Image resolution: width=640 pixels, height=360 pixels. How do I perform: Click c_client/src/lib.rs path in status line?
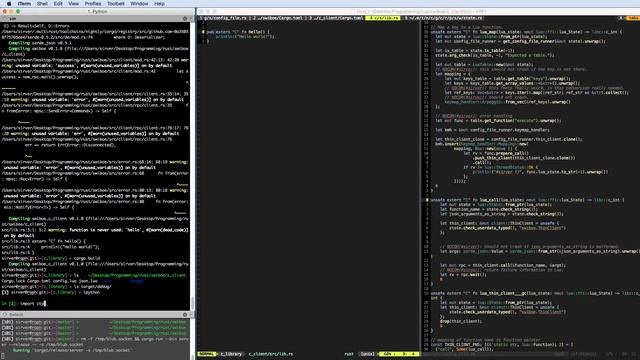click(x=271, y=354)
